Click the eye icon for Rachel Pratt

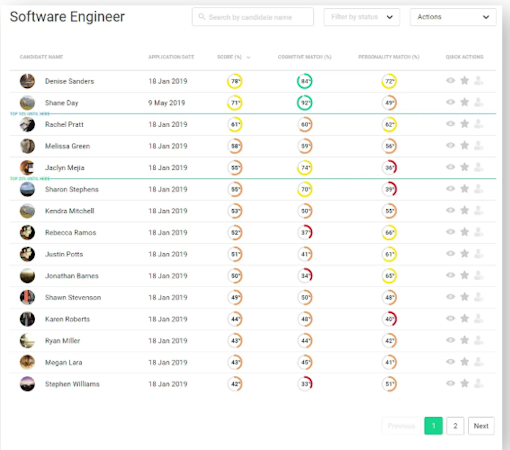click(x=450, y=124)
